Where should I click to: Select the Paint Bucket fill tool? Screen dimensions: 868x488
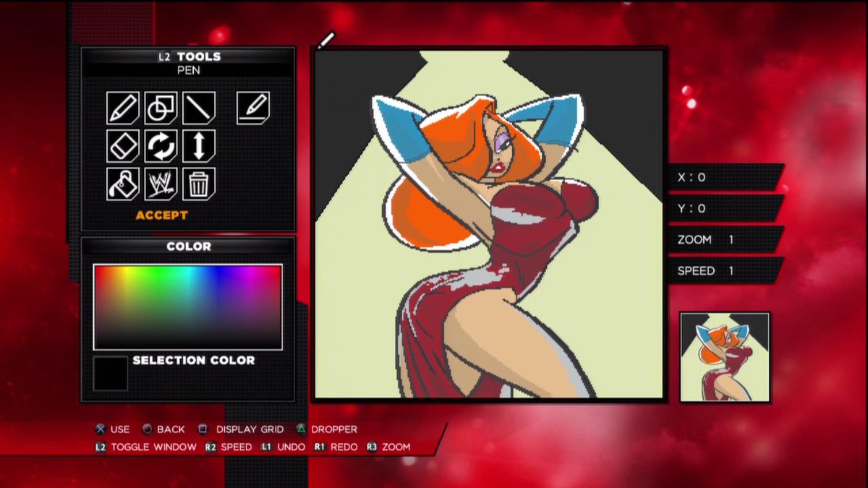123,183
